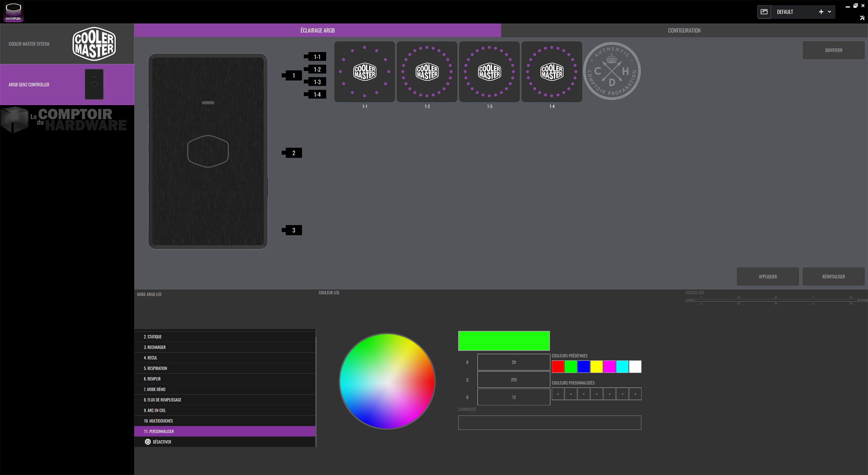This screenshot has width=868, height=475.
Task: Click the MasterPlus+ logo icon
Action: point(13,12)
